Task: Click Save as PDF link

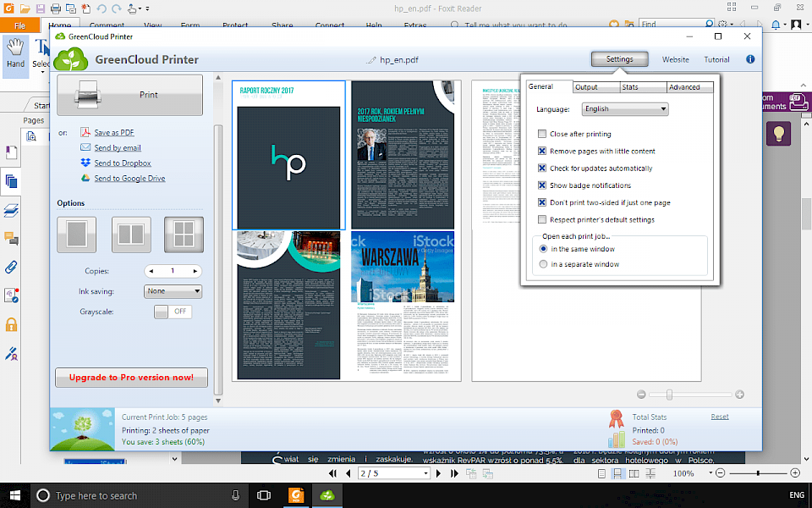Action: tap(114, 133)
